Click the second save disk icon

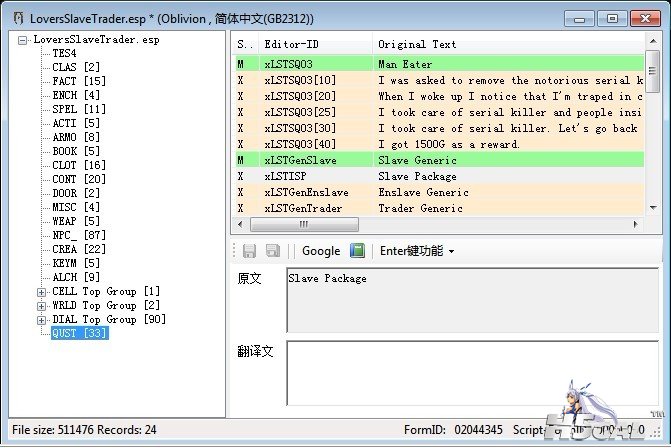coord(272,251)
